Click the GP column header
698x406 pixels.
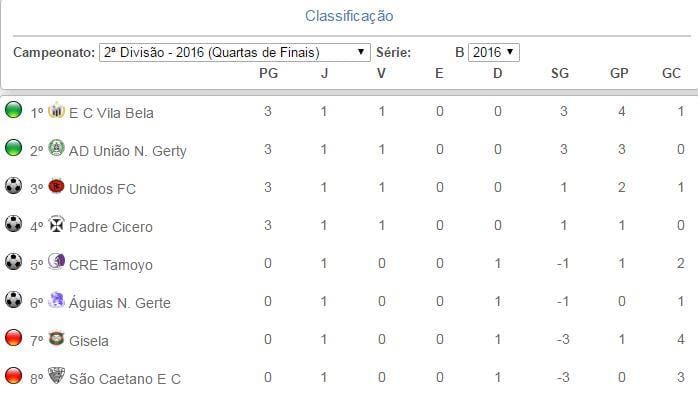[621, 73]
